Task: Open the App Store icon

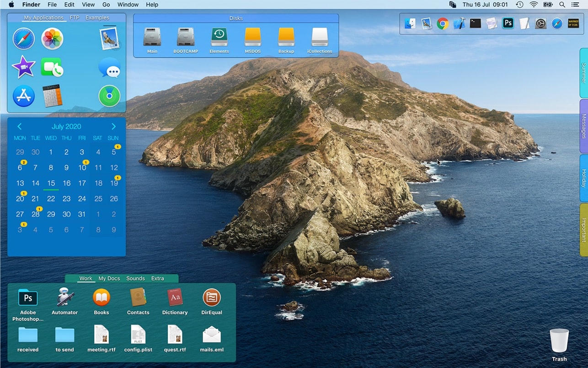Action: tap(23, 96)
